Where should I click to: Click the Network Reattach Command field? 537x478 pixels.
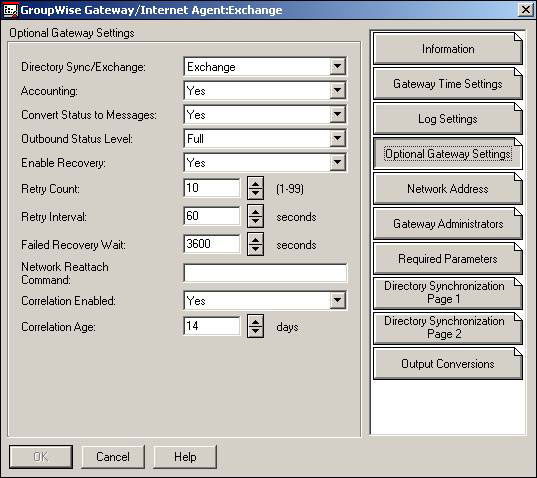click(x=265, y=273)
